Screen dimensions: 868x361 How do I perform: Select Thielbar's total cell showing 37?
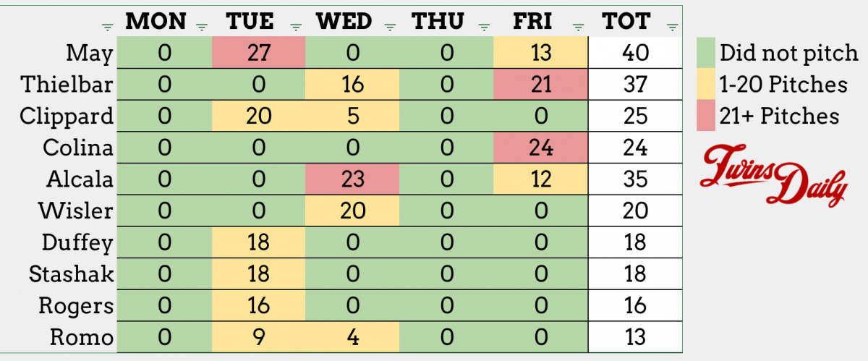click(634, 85)
